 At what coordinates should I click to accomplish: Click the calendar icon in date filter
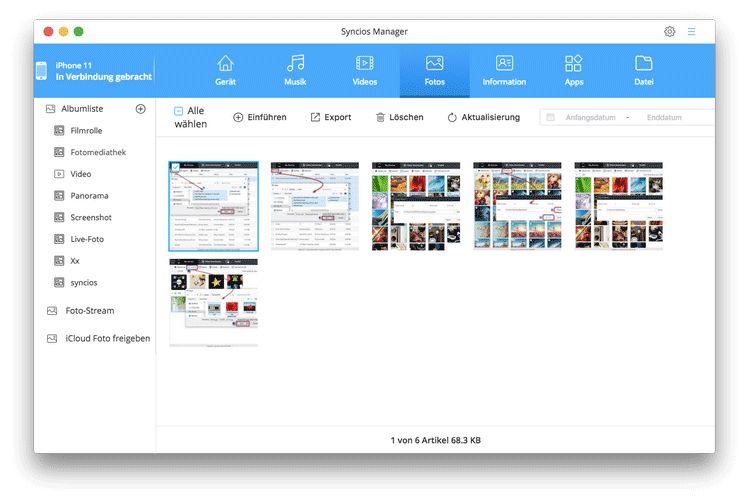click(x=550, y=117)
